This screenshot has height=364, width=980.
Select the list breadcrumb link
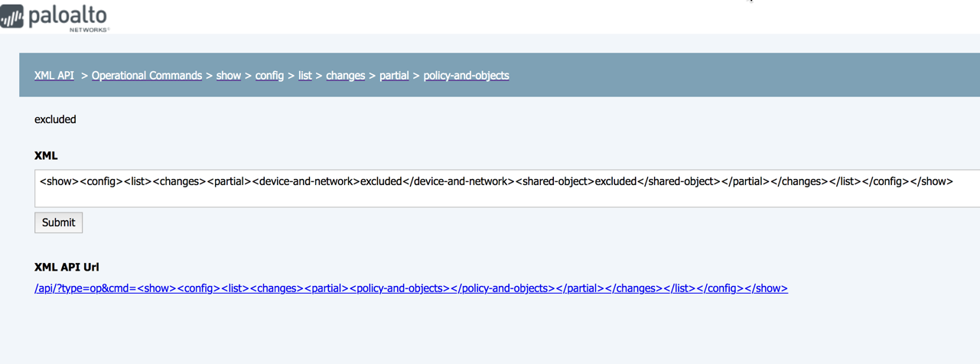click(305, 76)
